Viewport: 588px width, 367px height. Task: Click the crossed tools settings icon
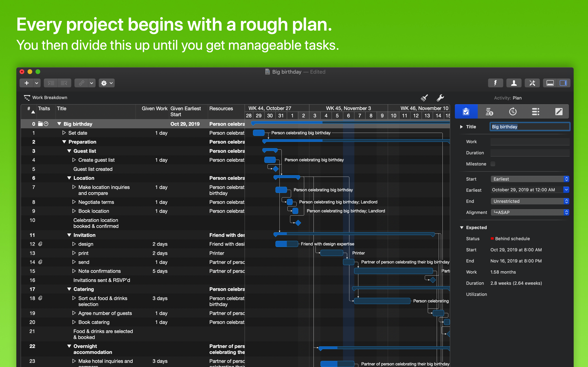(532, 83)
